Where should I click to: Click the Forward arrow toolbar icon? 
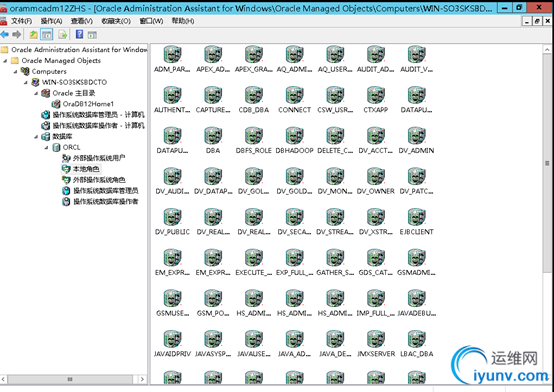point(17,34)
